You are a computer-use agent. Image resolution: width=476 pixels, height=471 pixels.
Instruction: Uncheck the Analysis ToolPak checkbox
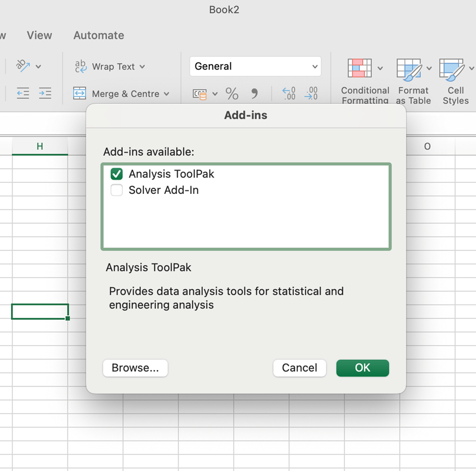[116, 174]
